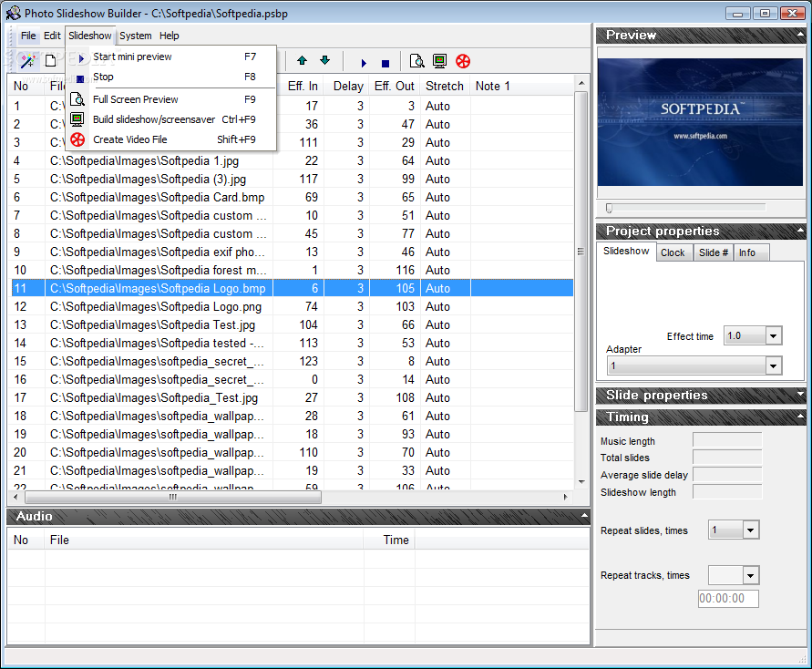Choose Stop in Slideshow menu
This screenshot has width=812, height=669.
171,77
